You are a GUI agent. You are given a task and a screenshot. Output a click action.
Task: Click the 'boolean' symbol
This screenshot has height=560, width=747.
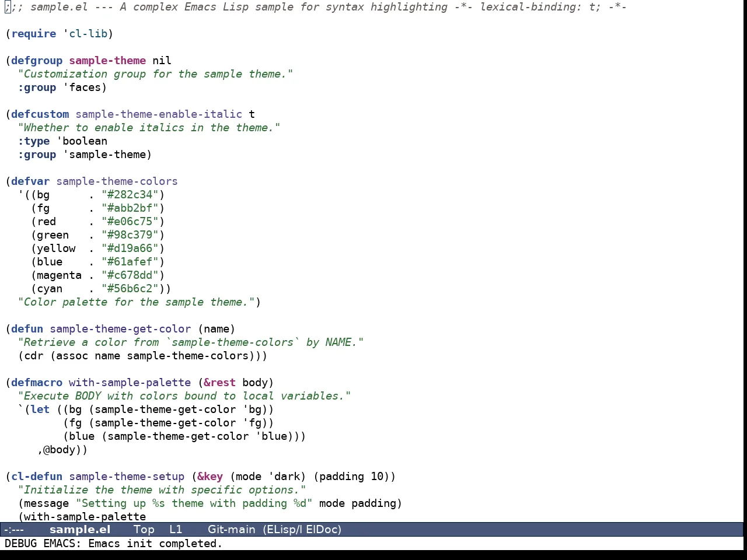click(x=85, y=141)
